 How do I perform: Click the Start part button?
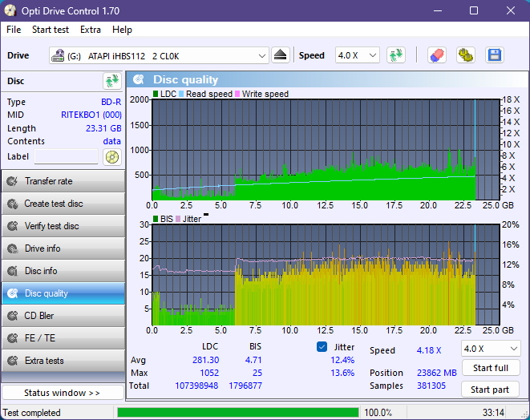[490, 390]
